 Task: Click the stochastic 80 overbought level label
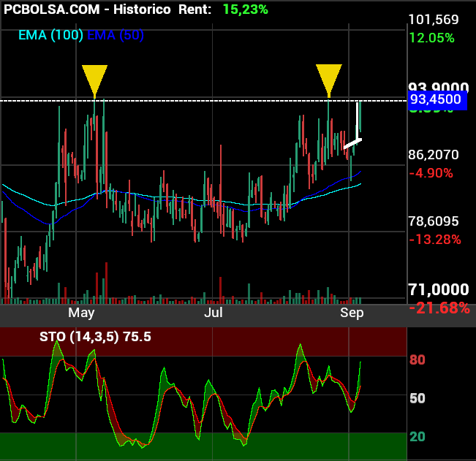click(418, 360)
